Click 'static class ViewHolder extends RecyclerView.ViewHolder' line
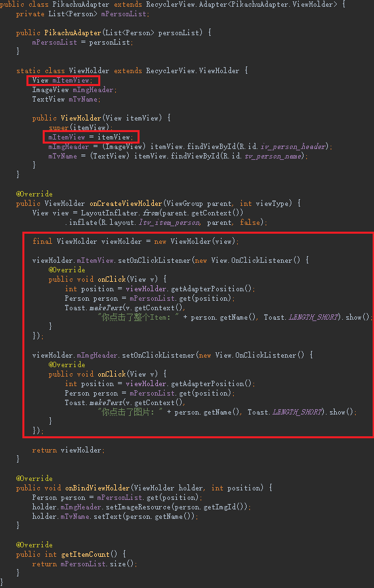Screen dimensions: 374x588 coord(131,71)
